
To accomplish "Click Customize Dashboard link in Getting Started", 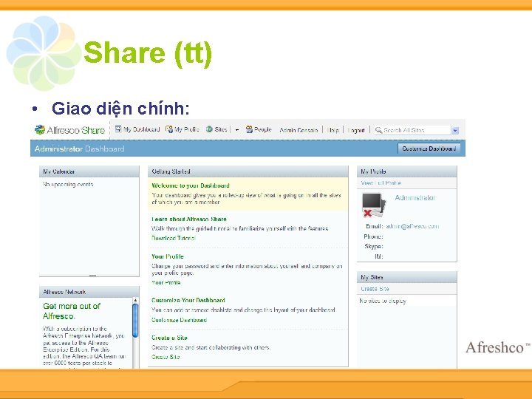I will (x=179, y=320).
